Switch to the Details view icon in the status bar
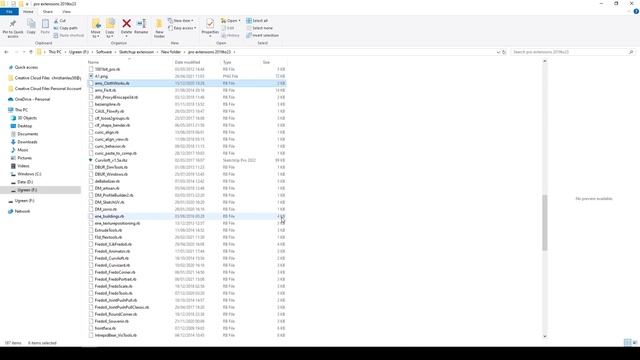Viewport: 640px width, 360px height. [x=627, y=343]
